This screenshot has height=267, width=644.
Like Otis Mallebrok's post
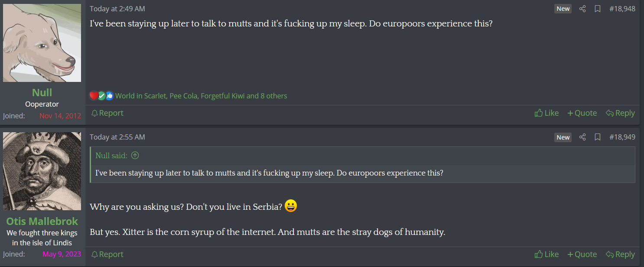546,254
